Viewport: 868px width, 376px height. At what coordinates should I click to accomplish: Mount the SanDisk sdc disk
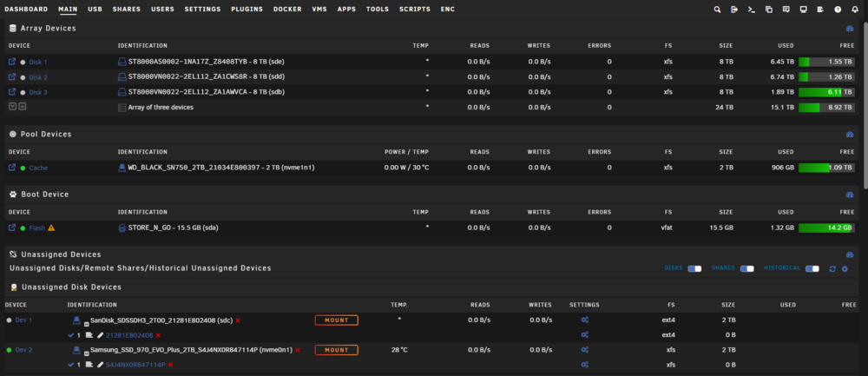click(x=337, y=320)
